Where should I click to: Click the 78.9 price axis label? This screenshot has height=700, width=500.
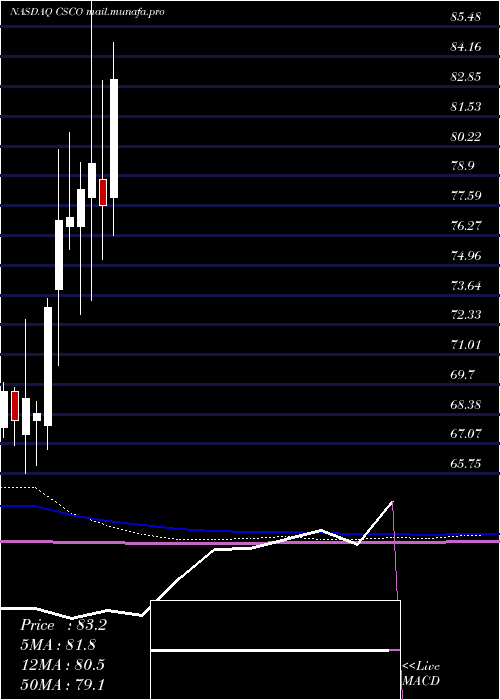[x=462, y=166]
